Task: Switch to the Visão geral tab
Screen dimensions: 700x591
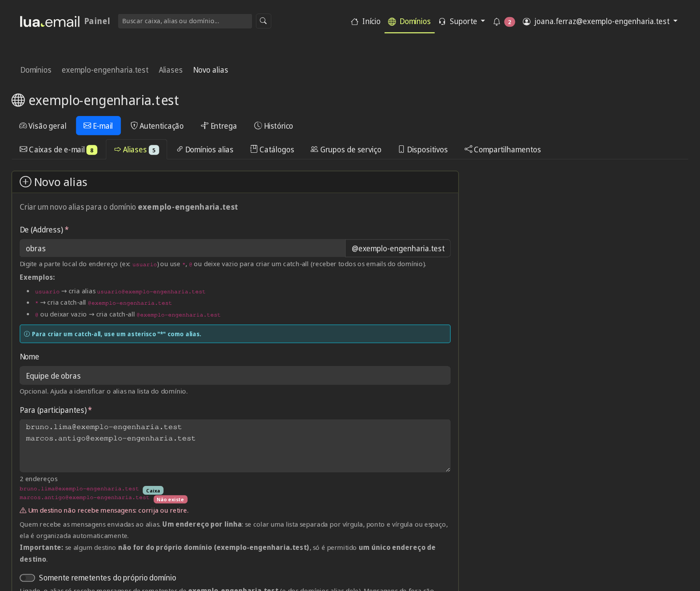Action: [x=43, y=126]
